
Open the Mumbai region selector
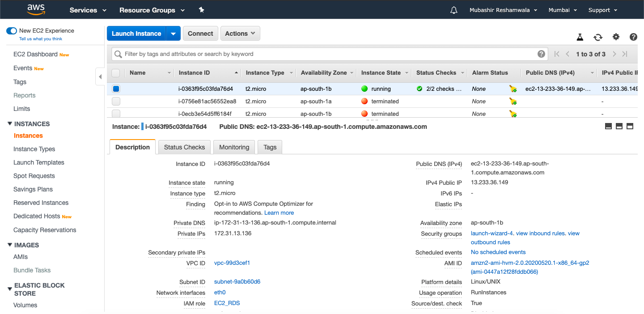563,10
